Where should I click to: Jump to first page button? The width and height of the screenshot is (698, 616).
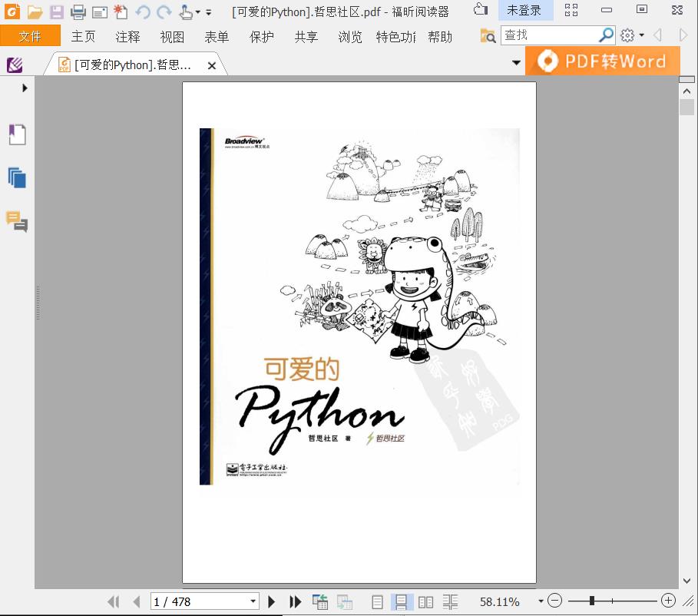click(114, 601)
